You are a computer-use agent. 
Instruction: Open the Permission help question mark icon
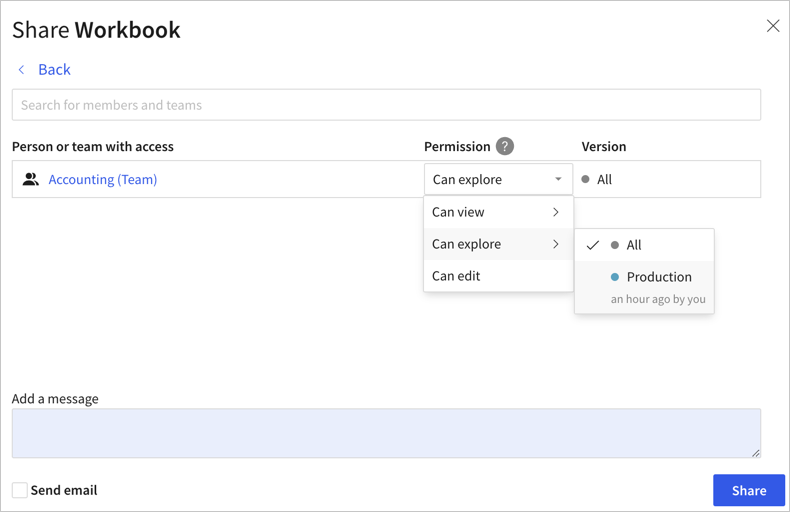[x=504, y=146]
